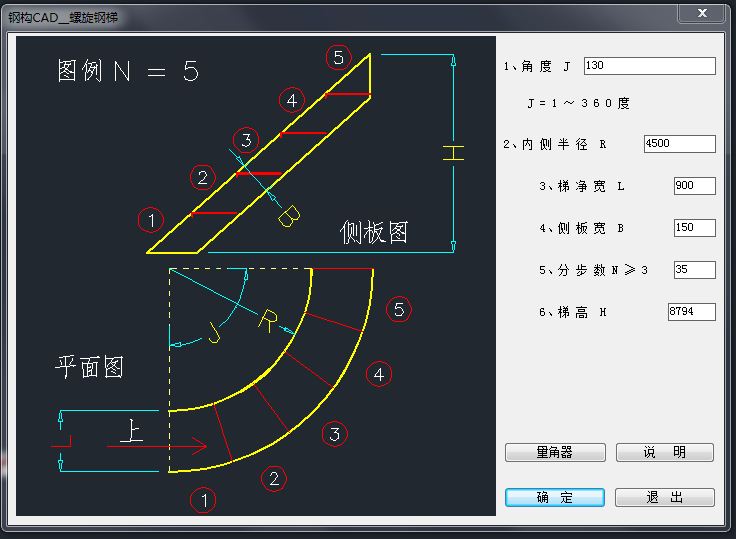
Task: Select the 梯高 H field showing 8794
Action: (692, 311)
